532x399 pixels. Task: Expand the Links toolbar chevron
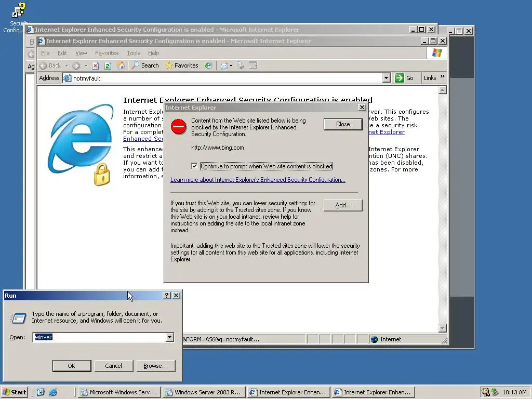point(443,77)
